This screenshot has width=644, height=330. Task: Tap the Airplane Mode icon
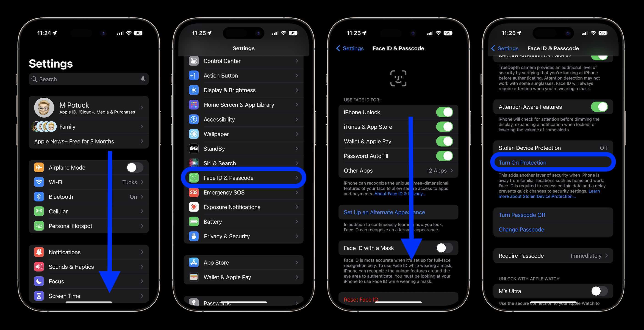[x=39, y=168]
